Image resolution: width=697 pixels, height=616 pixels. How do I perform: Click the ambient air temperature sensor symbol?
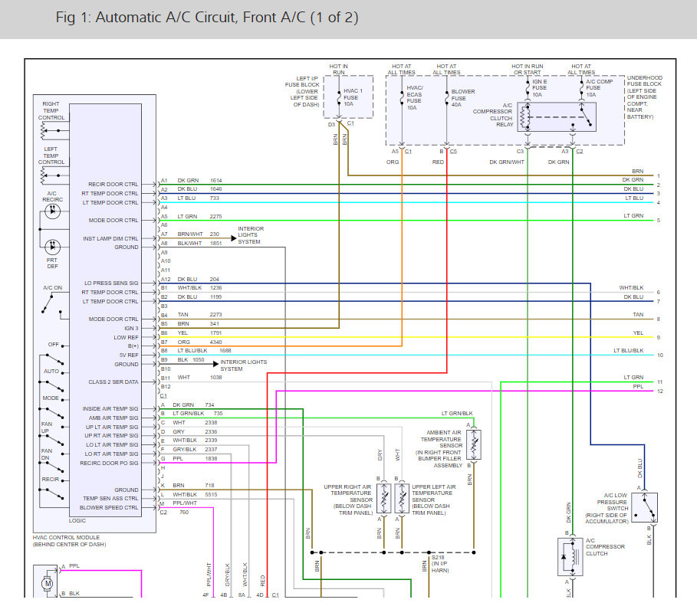tap(474, 444)
